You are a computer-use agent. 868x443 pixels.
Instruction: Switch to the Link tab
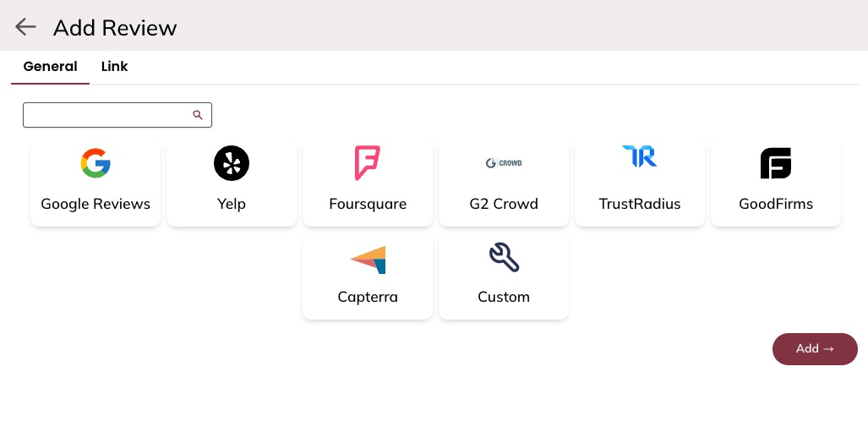point(114,66)
